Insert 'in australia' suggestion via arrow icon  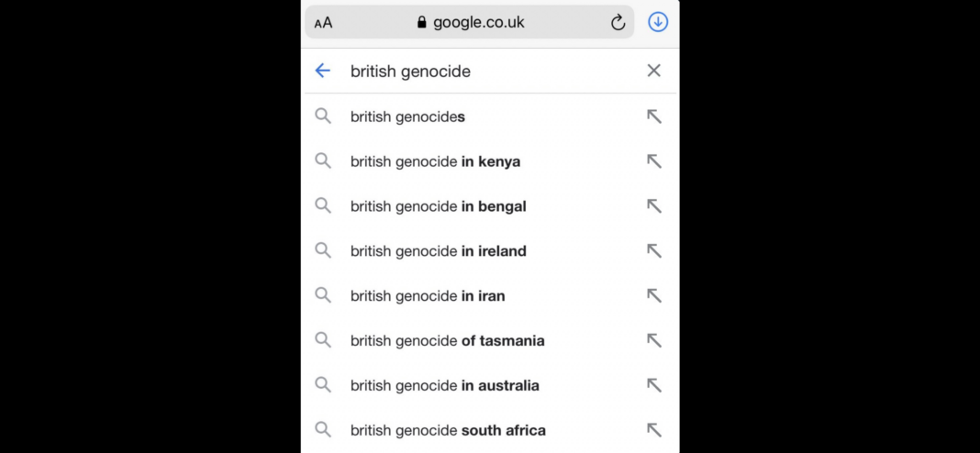pyautogui.click(x=653, y=385)
